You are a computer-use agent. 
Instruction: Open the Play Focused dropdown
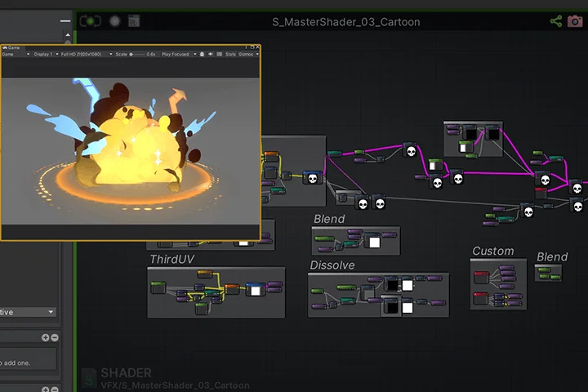coord(179,55)
